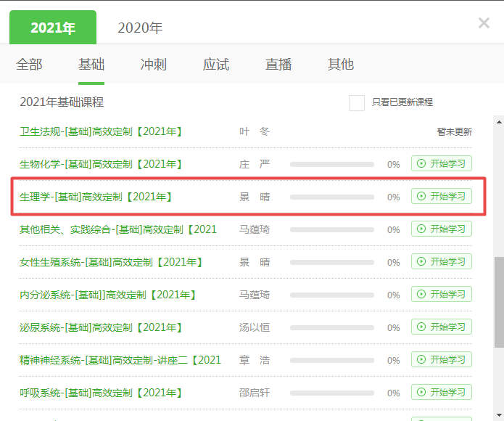Open the 全部 category tab

point(29,65)
